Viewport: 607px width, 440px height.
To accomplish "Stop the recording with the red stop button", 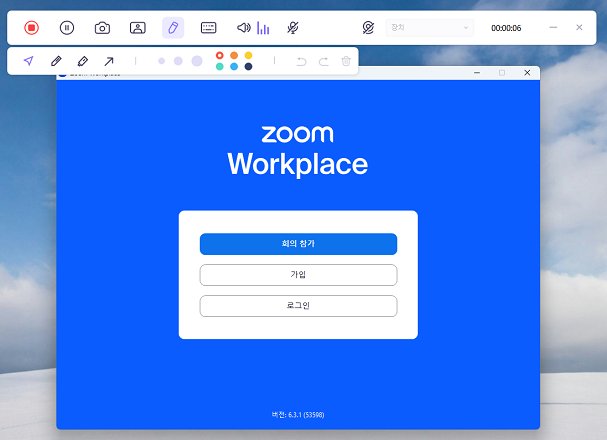I will [x=31, y=28].
